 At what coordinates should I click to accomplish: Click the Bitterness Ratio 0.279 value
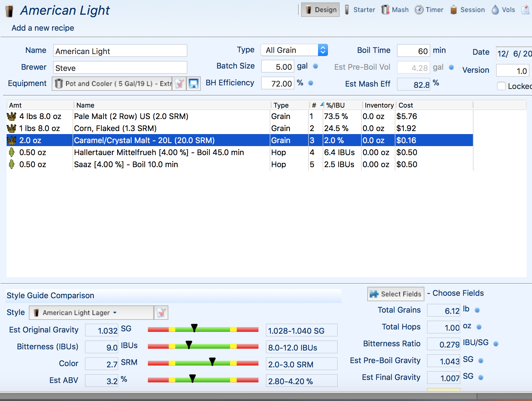tap(444, 344)
